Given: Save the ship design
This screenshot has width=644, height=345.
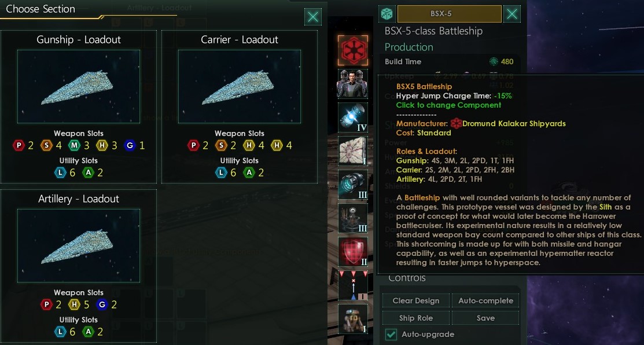Looking at the screenshot, I should (x=485, y=318).
